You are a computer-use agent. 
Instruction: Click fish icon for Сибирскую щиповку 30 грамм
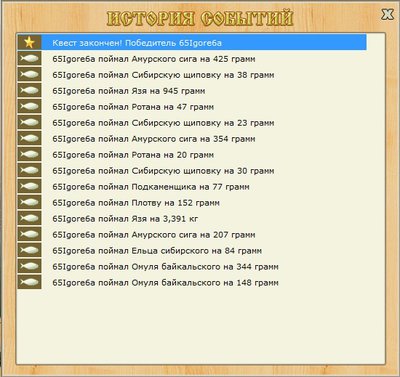[29, 171]
